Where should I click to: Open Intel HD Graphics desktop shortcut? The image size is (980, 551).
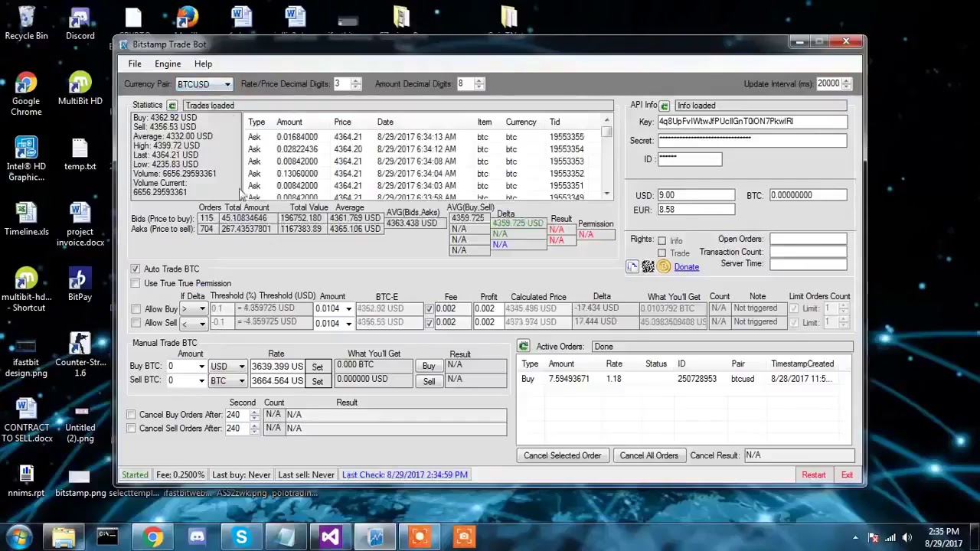click(26, 159)
